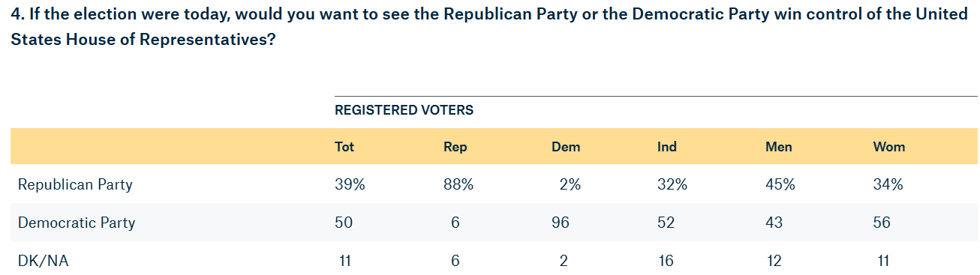Click the 45% value under Men
Screen dimensions: 980x275
click(x=780, y=184)
